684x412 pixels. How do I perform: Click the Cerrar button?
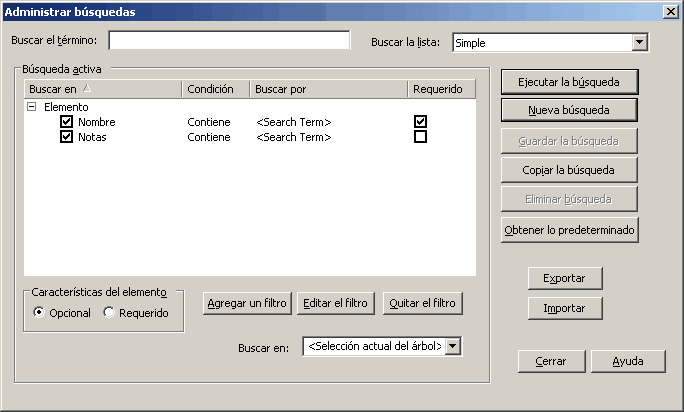point(551,361)
